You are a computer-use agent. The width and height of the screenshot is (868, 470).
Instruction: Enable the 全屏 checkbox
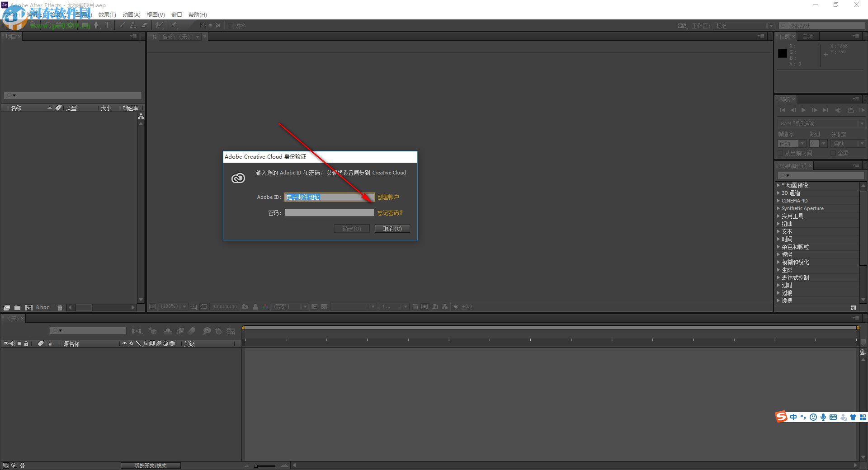tap(833, 154)
